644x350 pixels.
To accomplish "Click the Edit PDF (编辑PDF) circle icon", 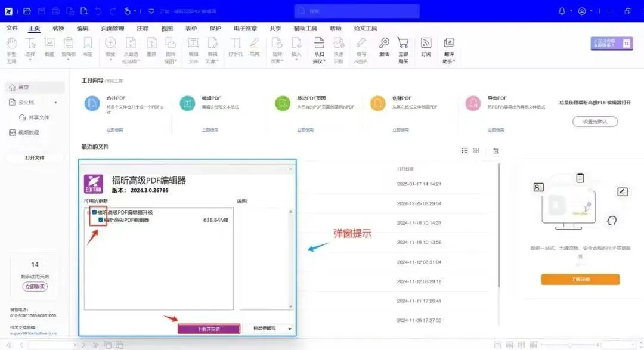I will point(187,103).
